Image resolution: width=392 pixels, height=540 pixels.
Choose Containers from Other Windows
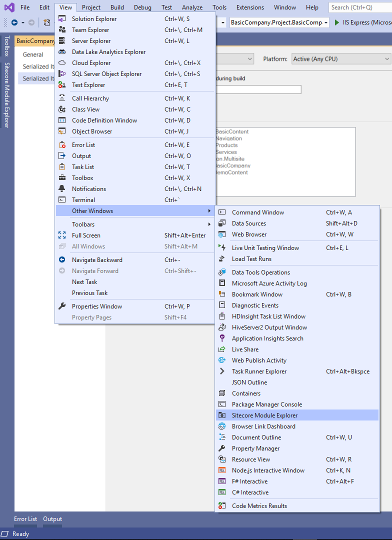point(297,393)
